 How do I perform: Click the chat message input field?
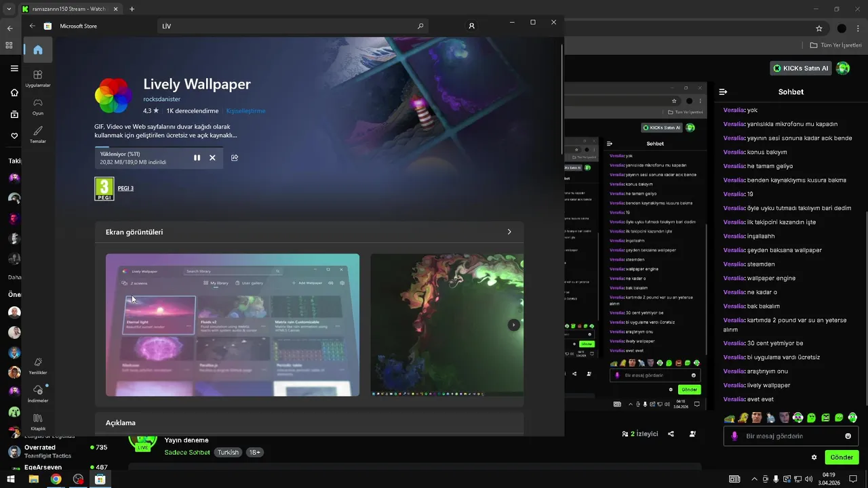[791, 436]
